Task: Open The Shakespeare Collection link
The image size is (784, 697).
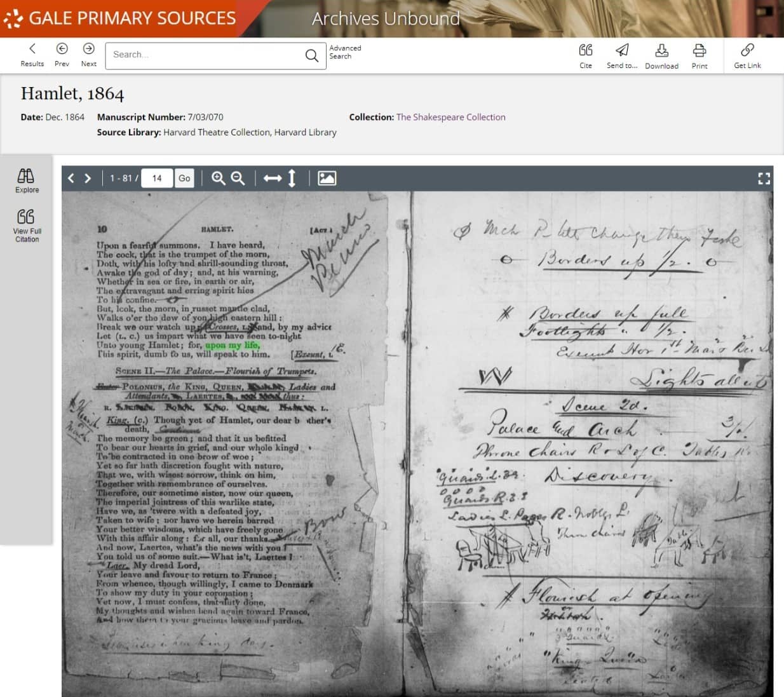Action: pyautogui.click(x=450, y=117)
